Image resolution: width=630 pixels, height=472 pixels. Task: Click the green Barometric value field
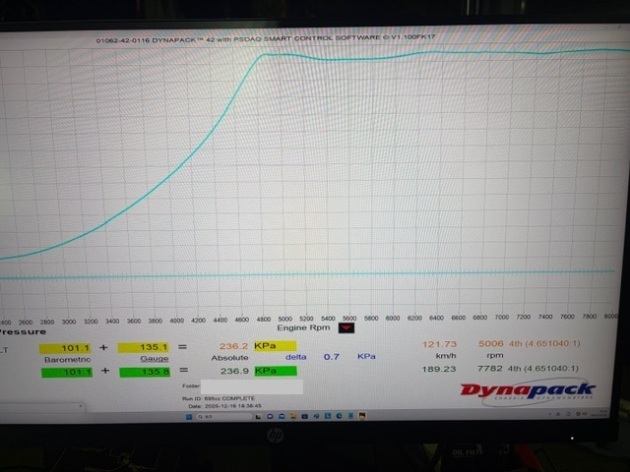pos(66,370)
